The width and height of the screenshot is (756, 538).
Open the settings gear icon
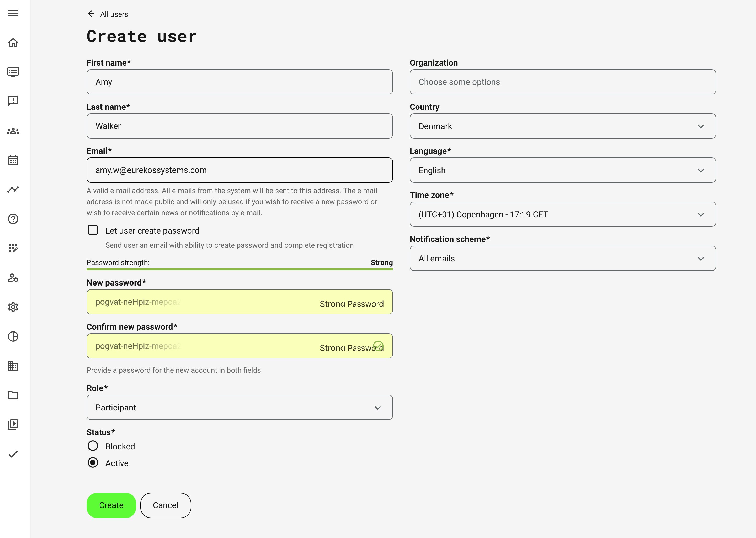13,307
